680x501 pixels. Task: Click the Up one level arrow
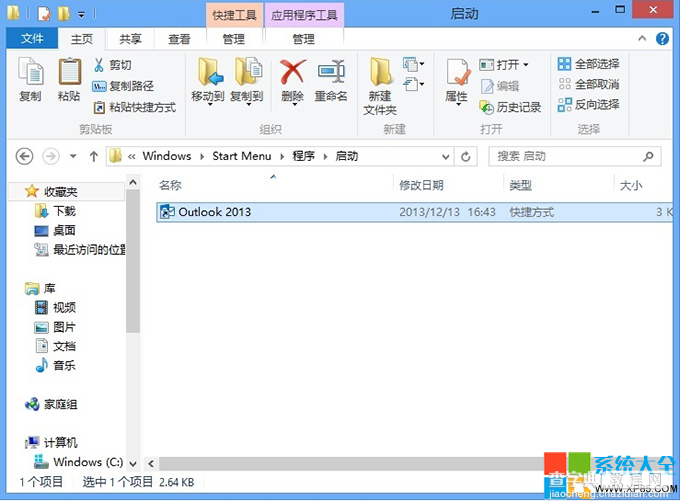click(94, 156)
